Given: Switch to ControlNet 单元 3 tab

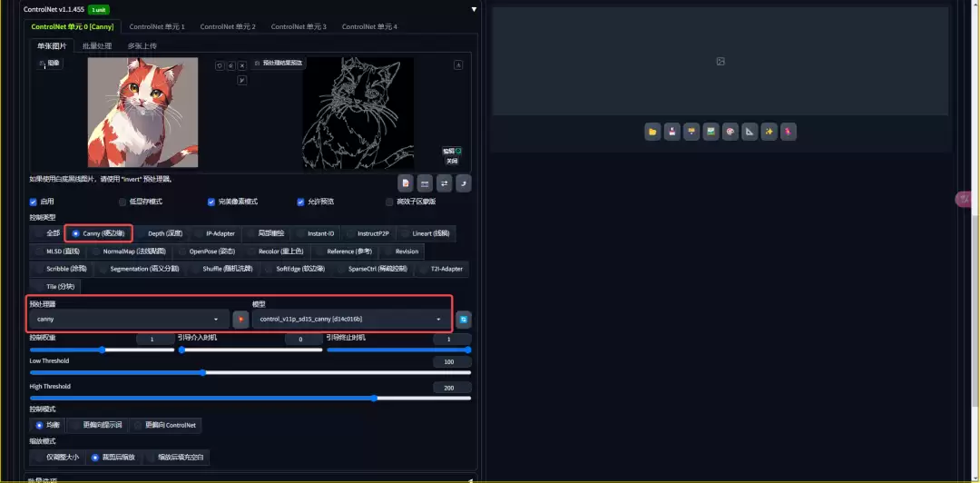Looking at the screenshot, I should (299, 27).
